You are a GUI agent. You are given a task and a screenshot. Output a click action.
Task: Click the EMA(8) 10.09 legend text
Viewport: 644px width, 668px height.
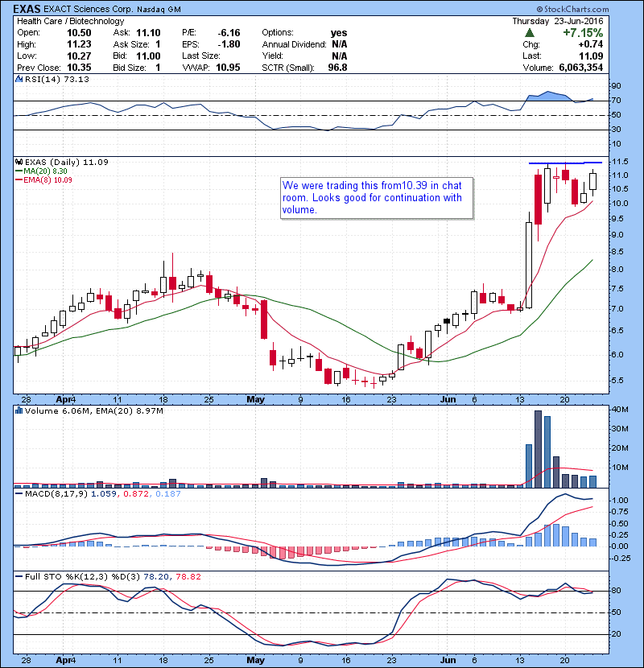pos(47,180)
